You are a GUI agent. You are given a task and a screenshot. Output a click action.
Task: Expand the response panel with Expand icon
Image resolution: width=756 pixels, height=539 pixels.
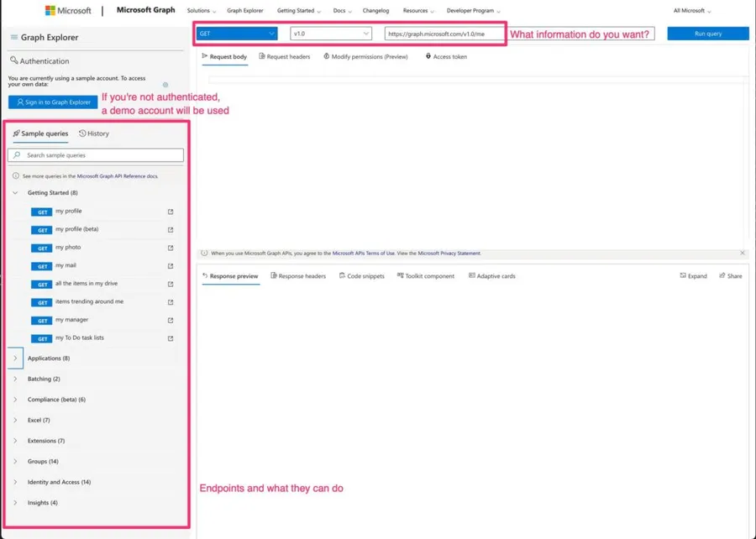pyautogui.click(x=693, y=276)
